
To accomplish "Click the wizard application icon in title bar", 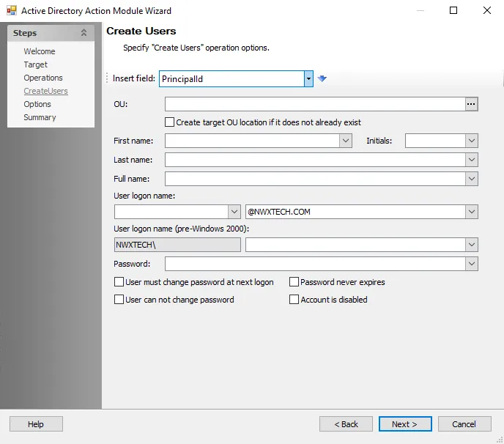I will [12, 10].
